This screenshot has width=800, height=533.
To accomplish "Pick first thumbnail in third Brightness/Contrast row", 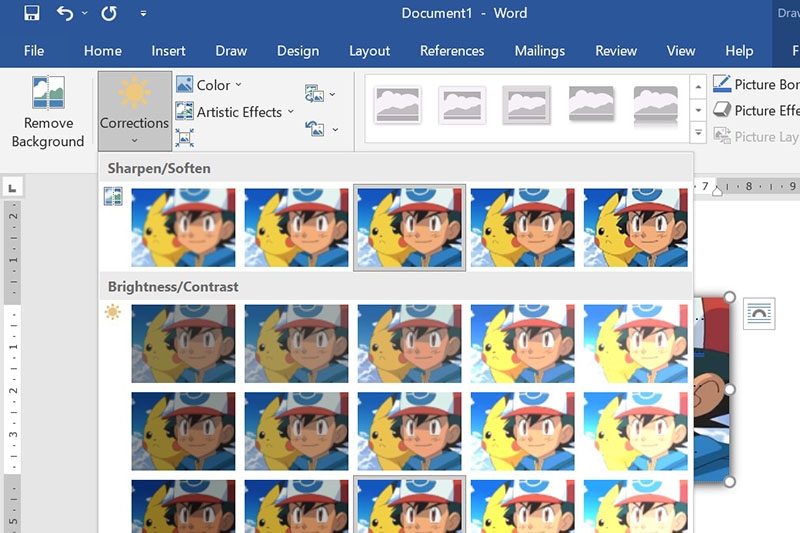I will click(x=183, y=506).
